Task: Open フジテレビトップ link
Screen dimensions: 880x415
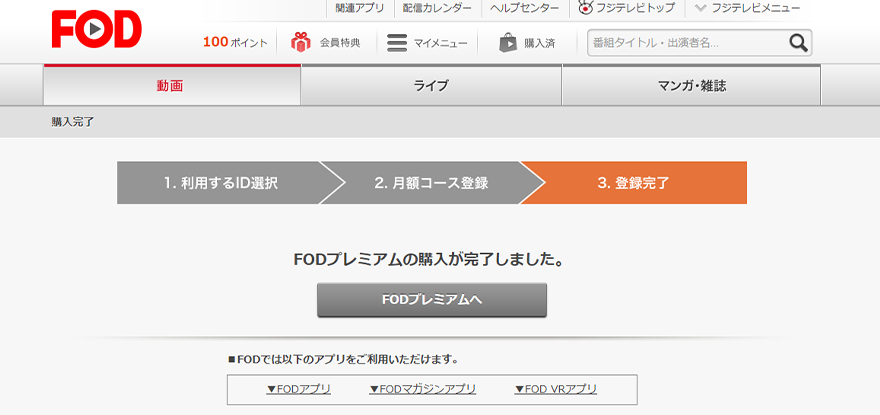Action: (x=635, y=8)
